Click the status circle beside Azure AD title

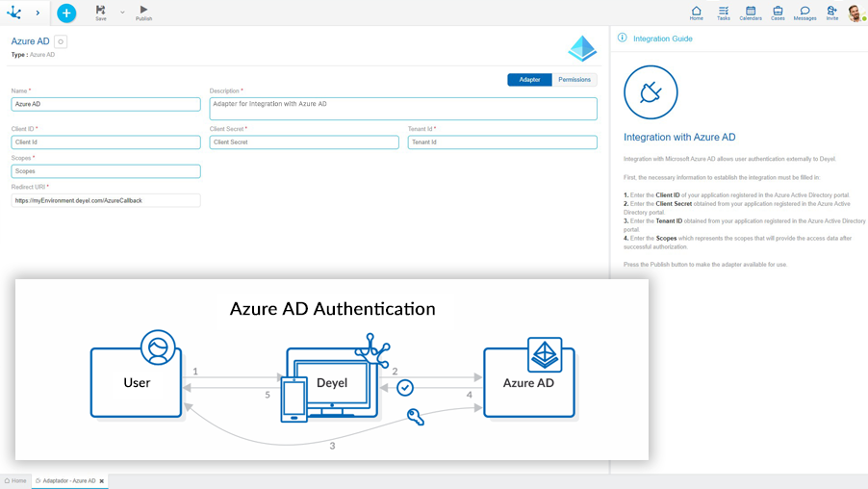pyautogui.click(x=61, y=41)
